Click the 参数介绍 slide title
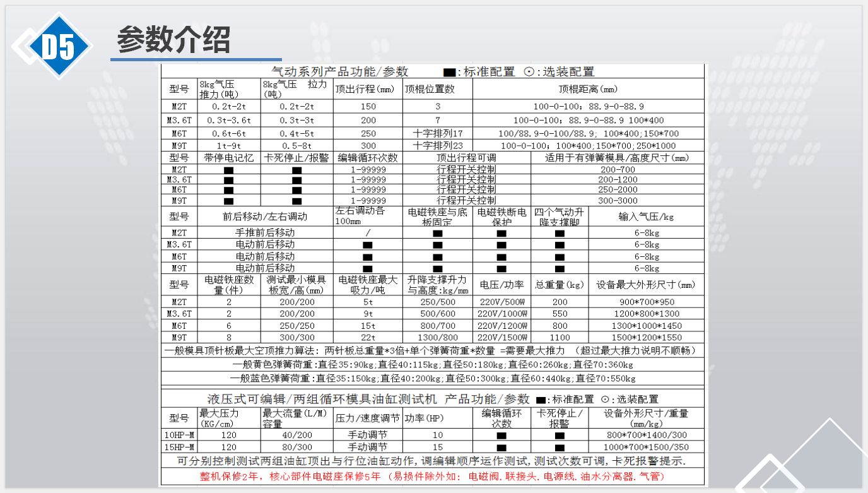Image resolution: width=868 pixels, height=493 pixels. [x=173, y=40]
